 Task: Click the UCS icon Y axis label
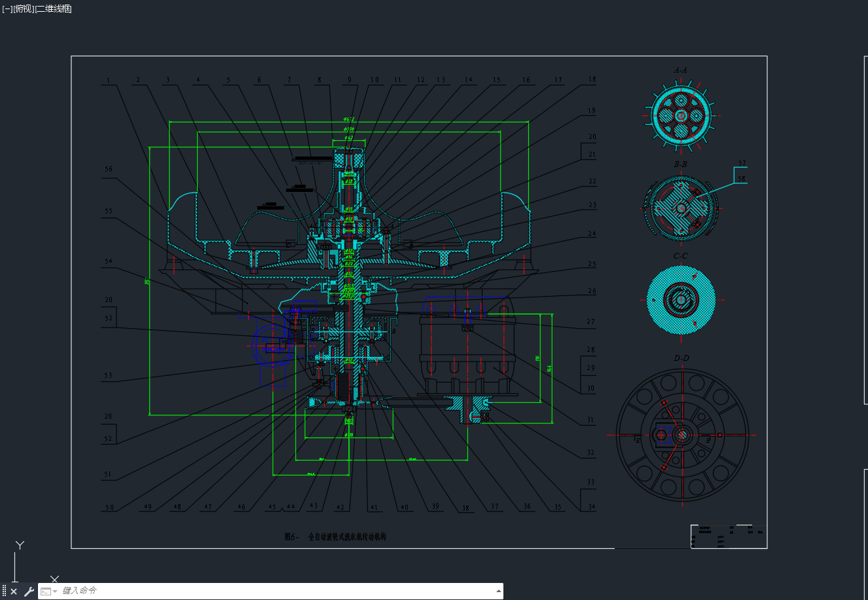[20, 545]
